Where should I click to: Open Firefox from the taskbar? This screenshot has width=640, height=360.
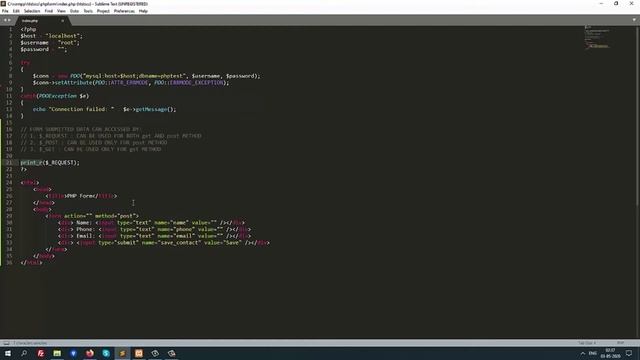click(90, 353)
